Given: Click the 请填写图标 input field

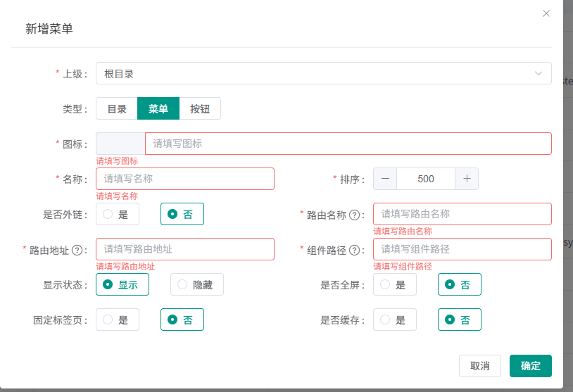Looking at the screenshot, I should point(348,144).
